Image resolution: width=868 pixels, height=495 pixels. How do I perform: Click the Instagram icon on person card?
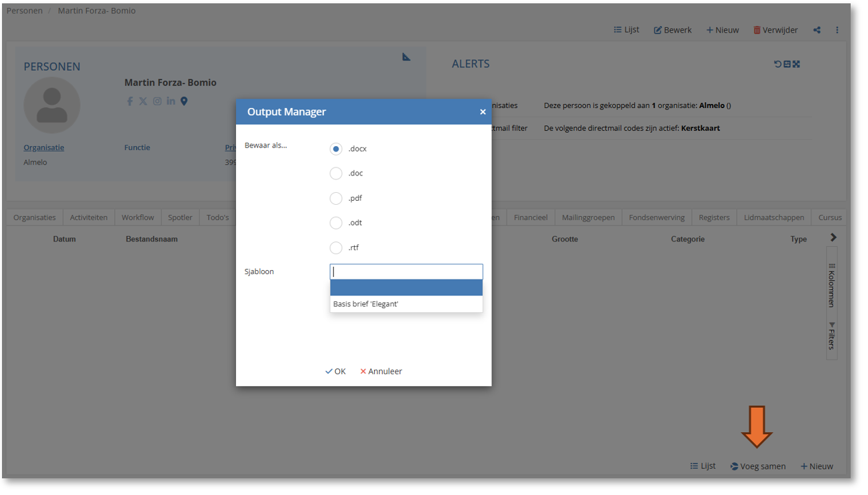[157, 101]
